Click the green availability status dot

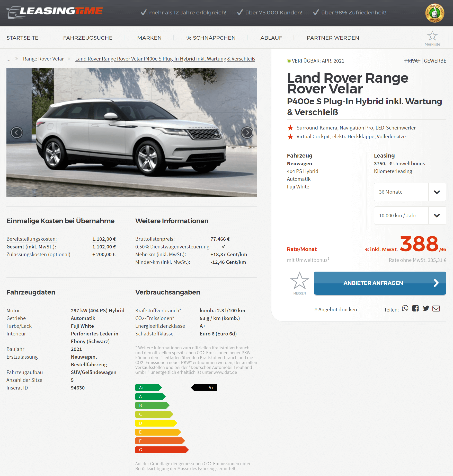click(x=289, y=61)
